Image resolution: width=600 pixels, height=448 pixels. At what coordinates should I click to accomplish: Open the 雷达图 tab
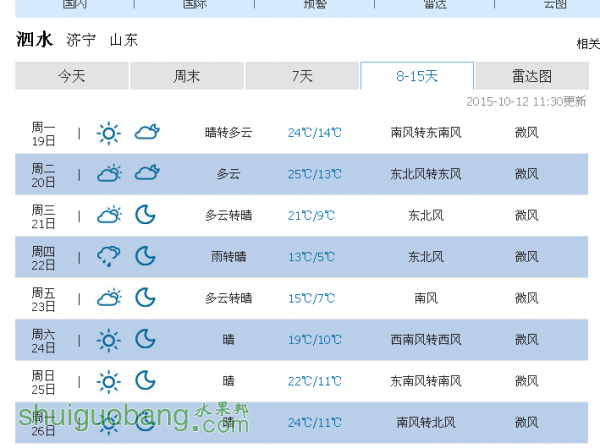coord(532,76)
